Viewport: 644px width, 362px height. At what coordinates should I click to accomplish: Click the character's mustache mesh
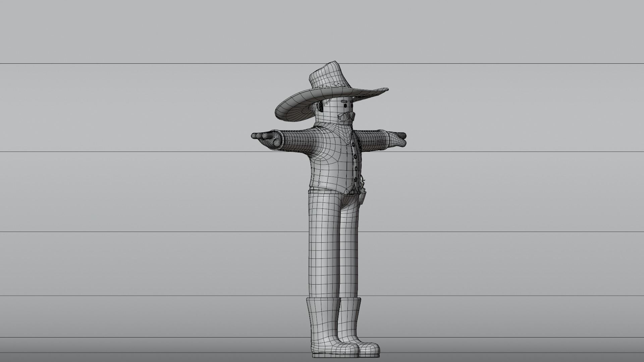pos(346,116)
